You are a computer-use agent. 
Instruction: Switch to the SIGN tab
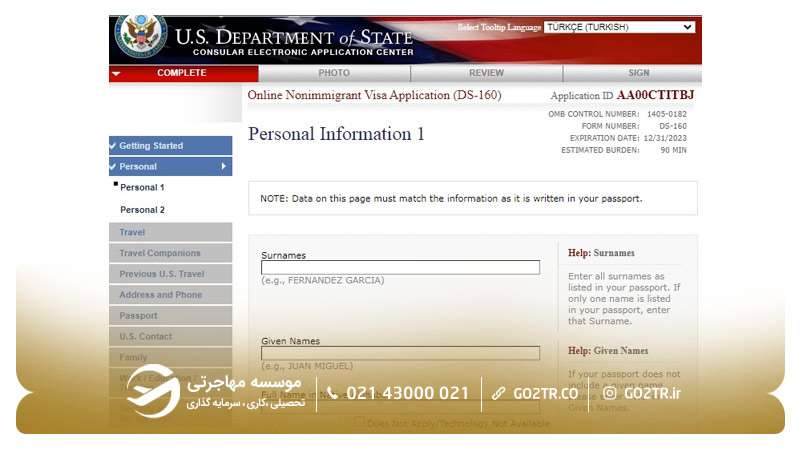tap(639, 73)
